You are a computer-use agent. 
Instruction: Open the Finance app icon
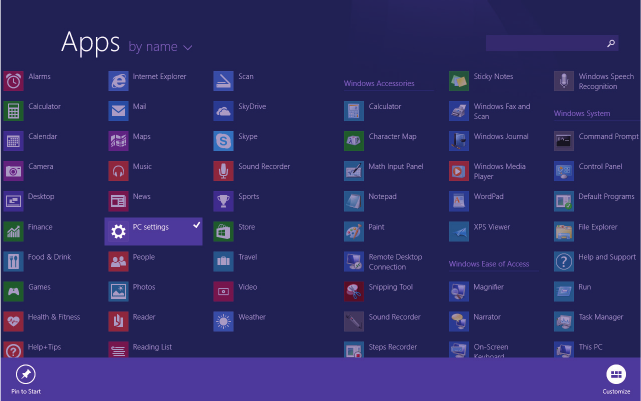13,231
